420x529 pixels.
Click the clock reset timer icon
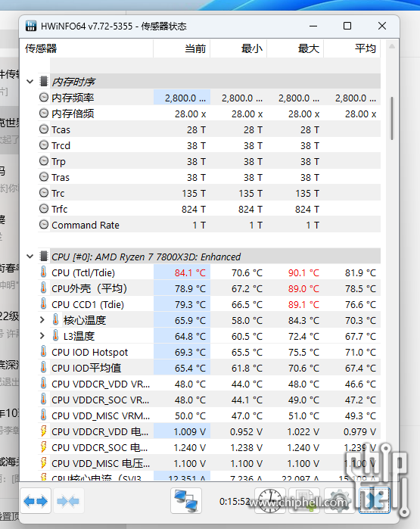(270, 501)
